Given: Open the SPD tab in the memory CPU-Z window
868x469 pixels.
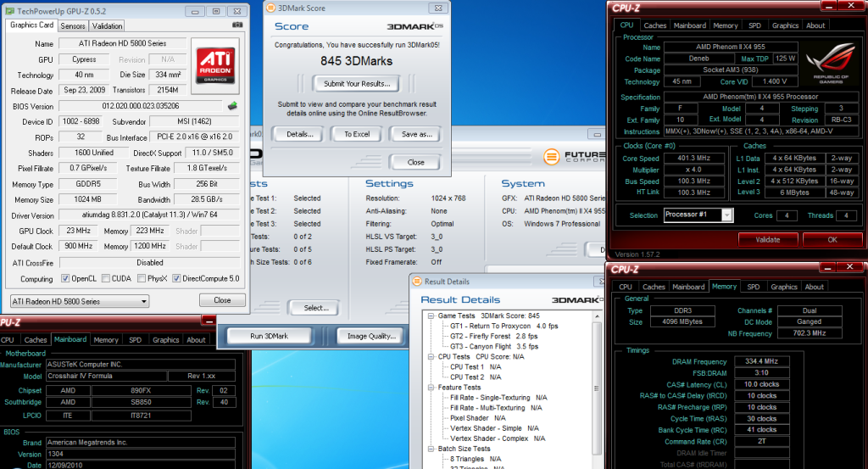Looking at the screenshot, I should coord(753,287).
